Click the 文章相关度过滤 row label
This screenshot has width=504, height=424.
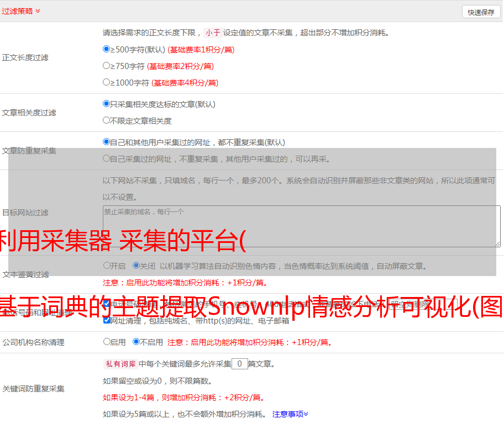[x=29, y=113]
